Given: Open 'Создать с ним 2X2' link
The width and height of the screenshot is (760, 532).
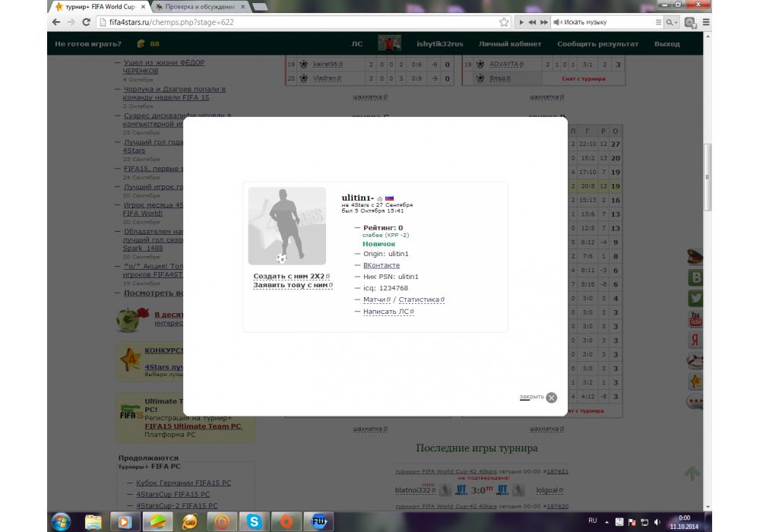Looking at the screenshot, I should click(291, 276).
